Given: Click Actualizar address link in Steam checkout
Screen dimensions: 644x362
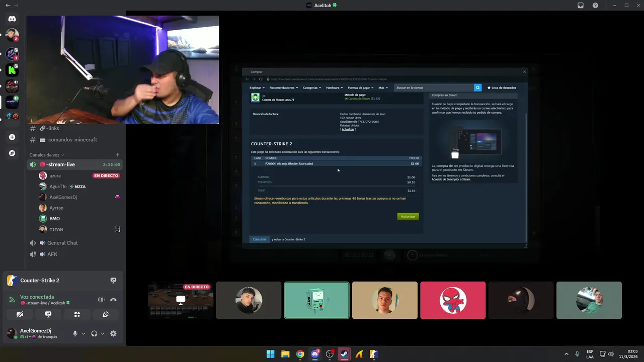Looking at the screenshot, I should (x=348, y=129).
